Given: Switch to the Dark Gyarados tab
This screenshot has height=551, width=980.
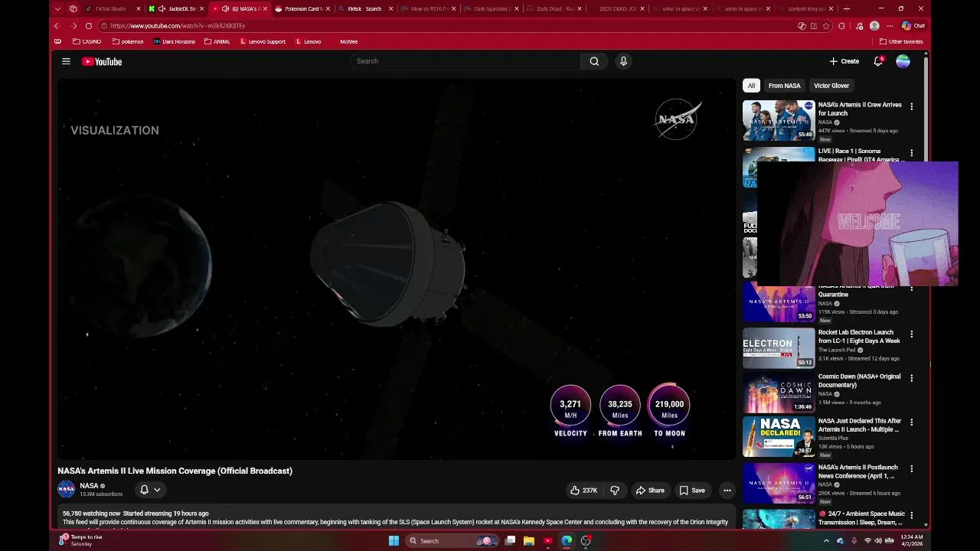Looking at the screenshot, I should click(492, 8).
